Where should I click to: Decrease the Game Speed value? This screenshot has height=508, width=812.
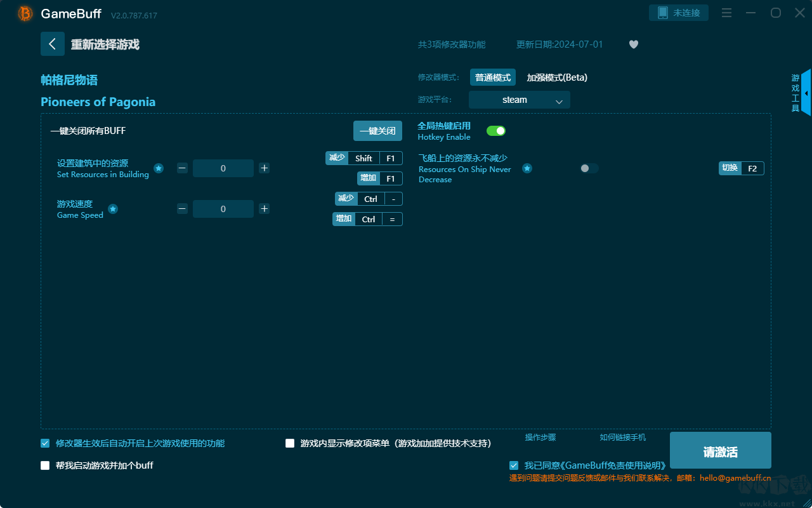click(182, 209)
